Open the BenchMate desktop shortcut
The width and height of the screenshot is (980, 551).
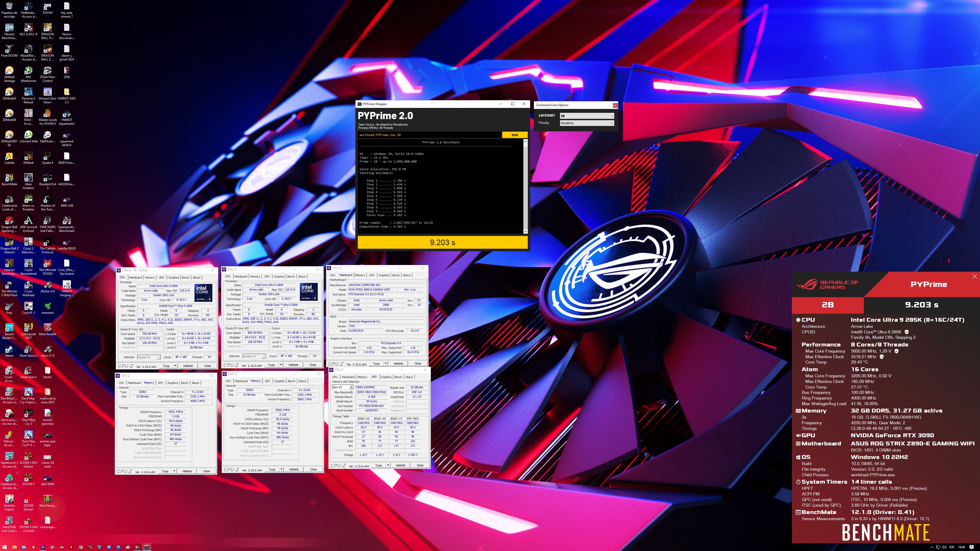[9, 180]
